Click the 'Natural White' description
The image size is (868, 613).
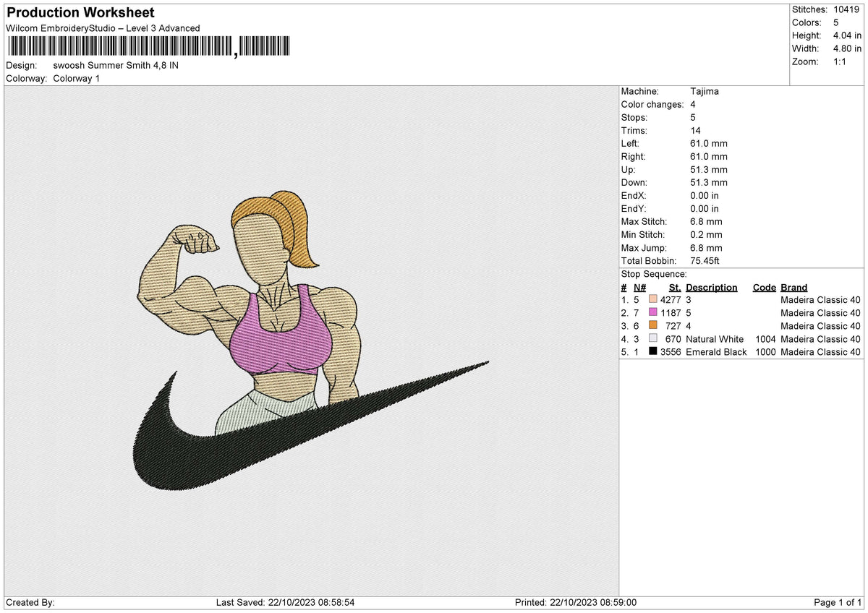[x=715, y=339]
